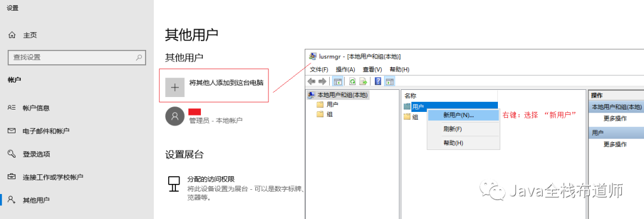Image resolution: width=644 pixels, height=219 pixels.
Task: Open the 查看(V) menu
Action: (372, 69)
